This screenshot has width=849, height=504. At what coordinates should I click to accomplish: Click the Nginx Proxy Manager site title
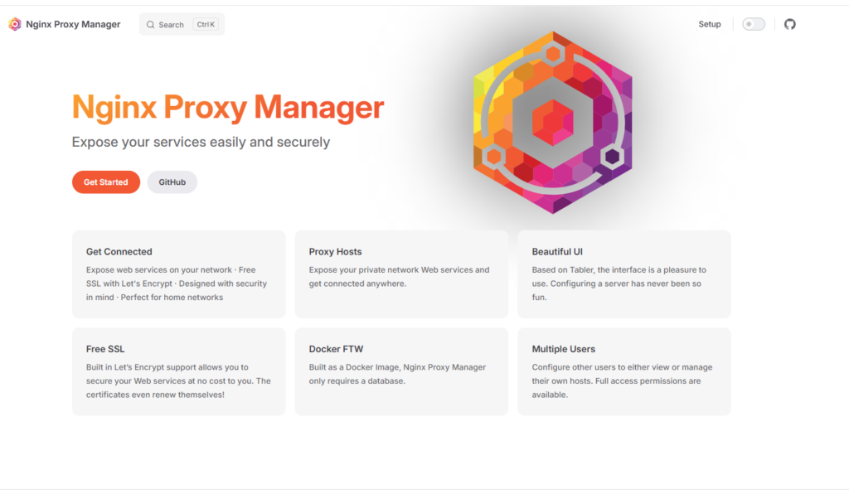73,24
